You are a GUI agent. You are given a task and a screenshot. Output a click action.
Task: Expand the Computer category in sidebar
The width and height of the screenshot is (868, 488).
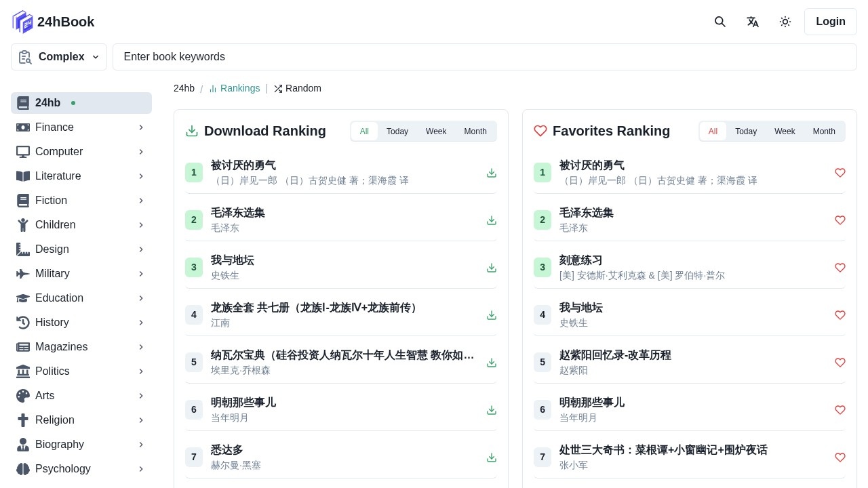[x=141, y=152]
